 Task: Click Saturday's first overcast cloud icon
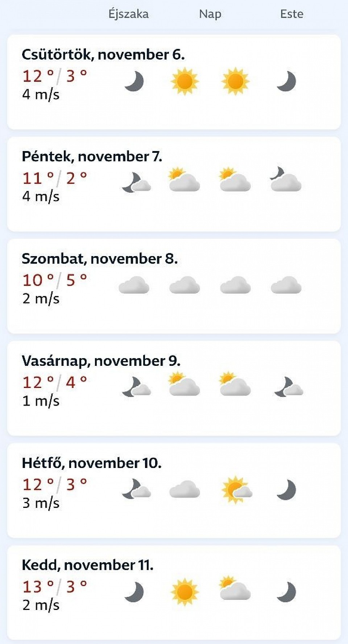pyautogui.click(x=134, y=285)
